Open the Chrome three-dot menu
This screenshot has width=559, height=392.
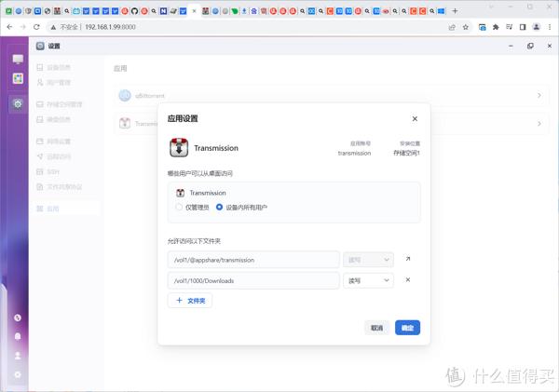(x=550, y=27)
